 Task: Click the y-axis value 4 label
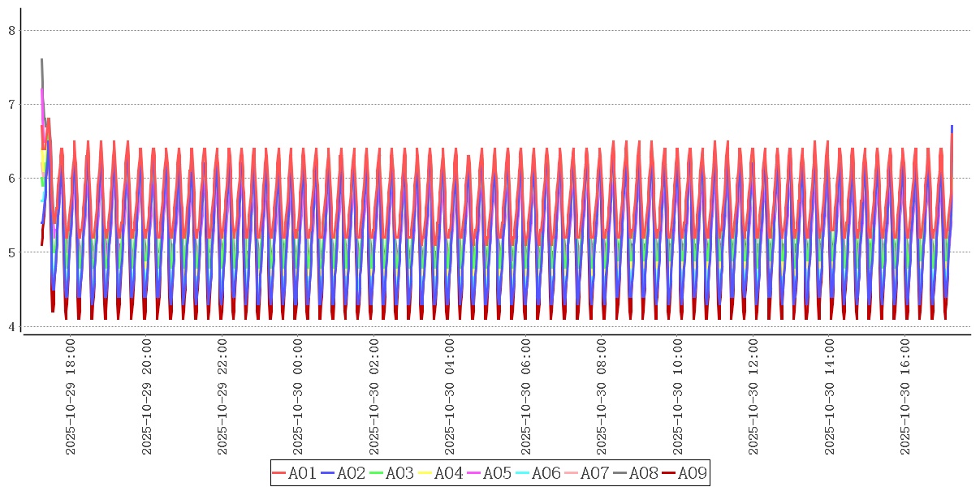coord(11,327)
